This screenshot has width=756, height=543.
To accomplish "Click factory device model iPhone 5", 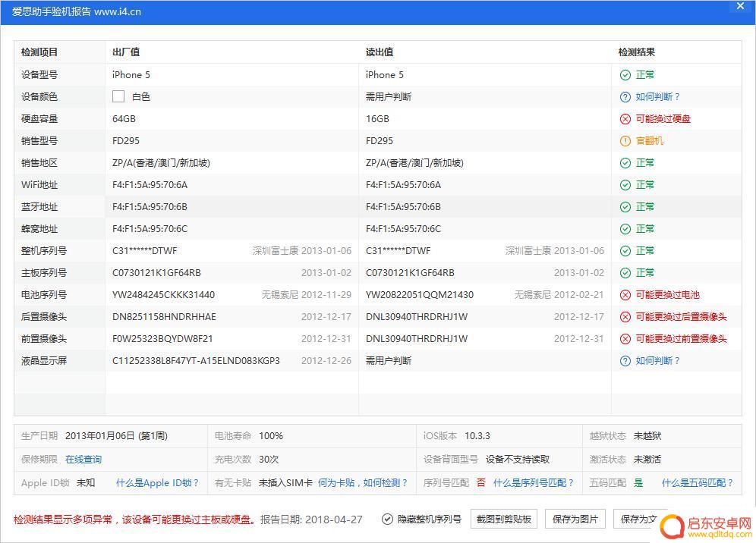I will (131, 74).
